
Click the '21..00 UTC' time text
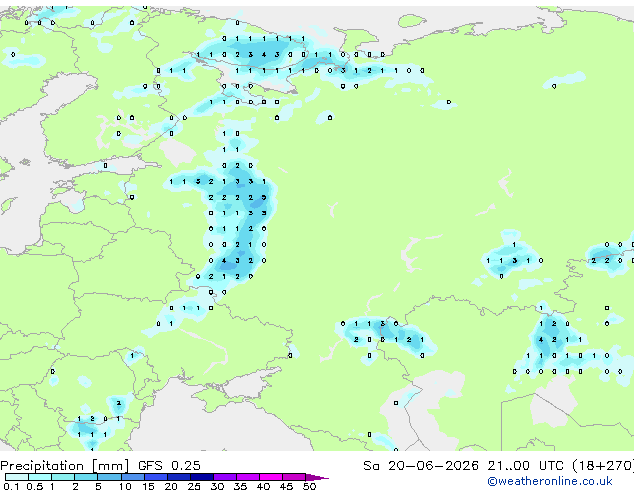(x=525, y=466)
